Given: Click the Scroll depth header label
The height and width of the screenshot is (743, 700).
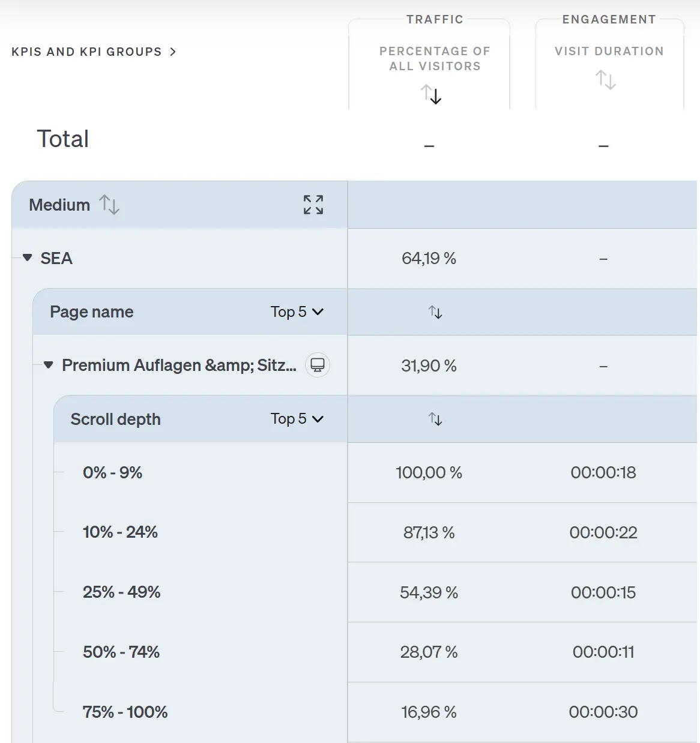Looking at the screenshot, I should pyautogui.click(x=115, y=419).
